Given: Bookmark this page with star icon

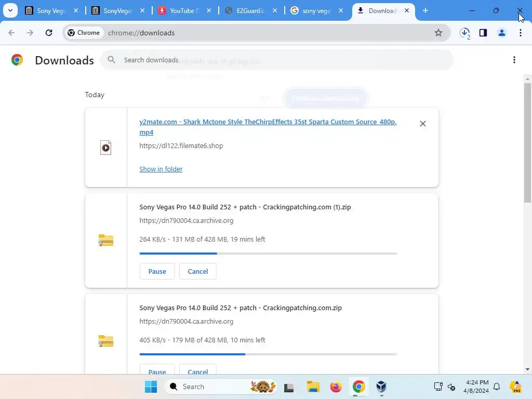Looking at the screenshot, I should [438, 33].
